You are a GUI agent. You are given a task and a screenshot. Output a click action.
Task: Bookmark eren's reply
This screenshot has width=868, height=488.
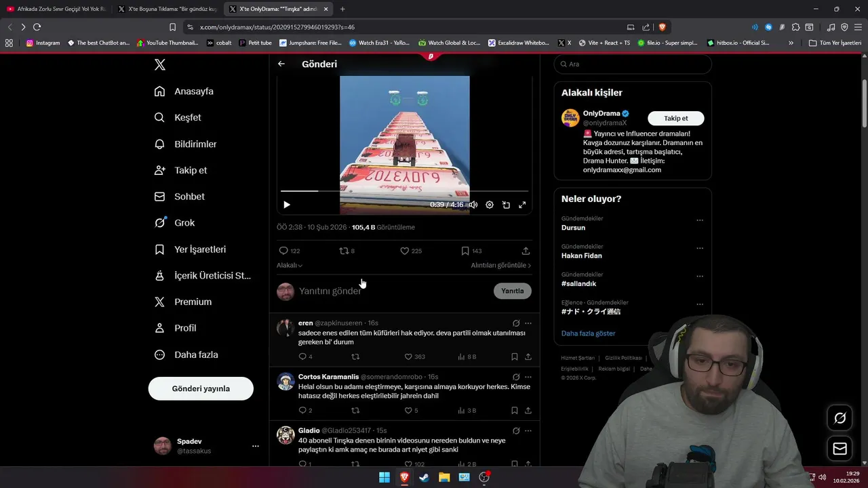[x=515, y=357]
